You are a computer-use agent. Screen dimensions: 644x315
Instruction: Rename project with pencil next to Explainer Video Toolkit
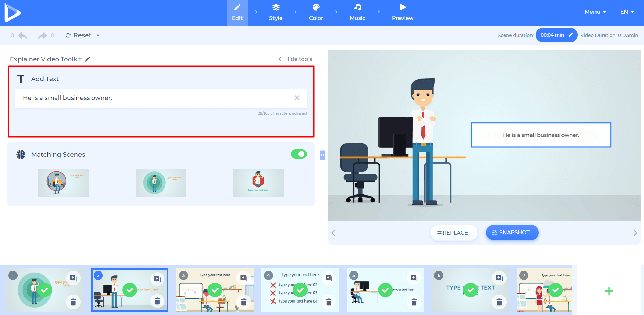pyautogui.click(x=88, y=59)
